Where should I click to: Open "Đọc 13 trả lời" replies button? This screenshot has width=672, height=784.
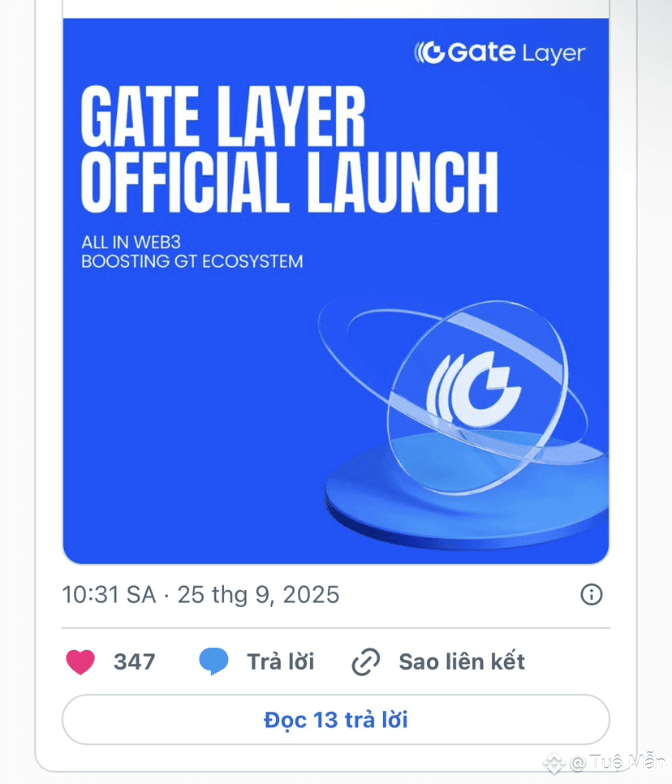click(335, 720)
